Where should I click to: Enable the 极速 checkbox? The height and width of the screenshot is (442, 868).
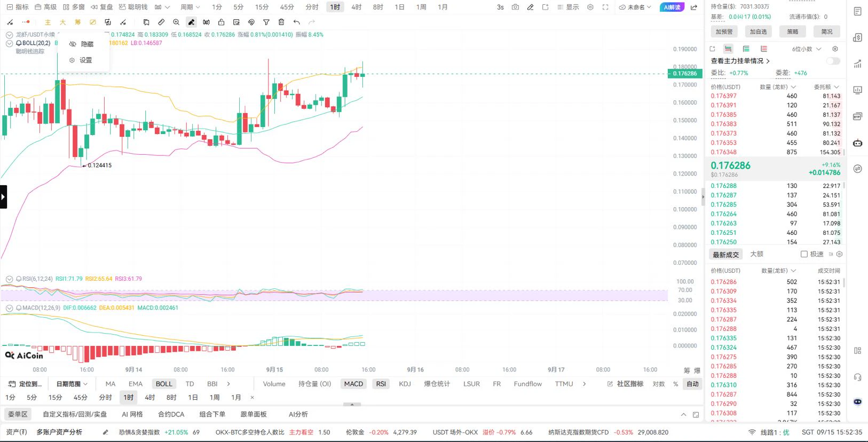pos(804,254)
